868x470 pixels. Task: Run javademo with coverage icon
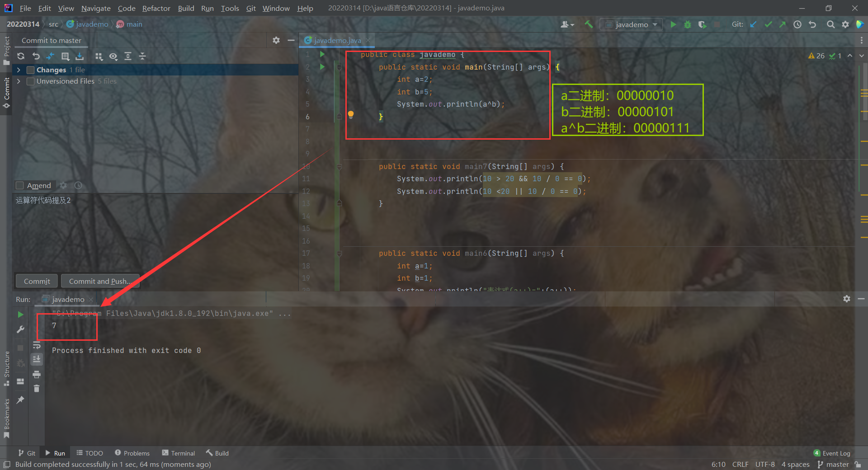(x=702, y=24)
